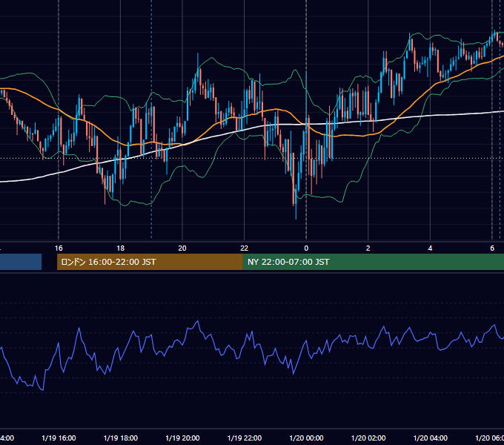Click the hour label 18 on the time axis

coord(120,248)
